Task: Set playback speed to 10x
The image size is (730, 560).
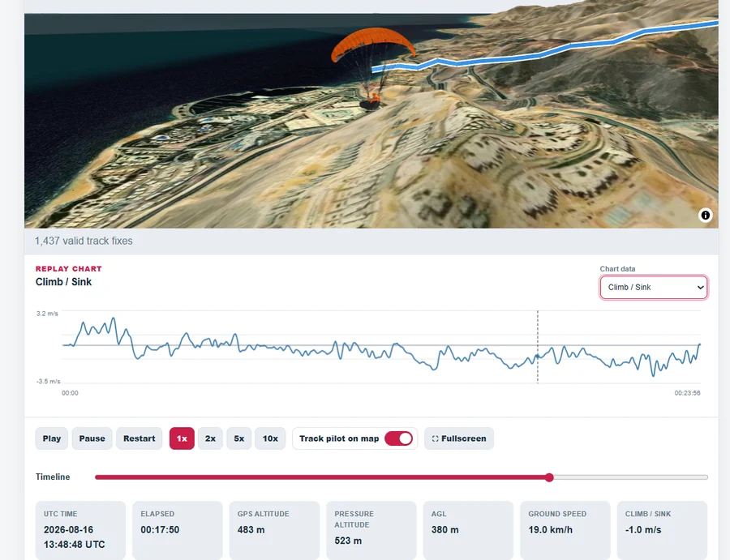Action: click(270, 438)
